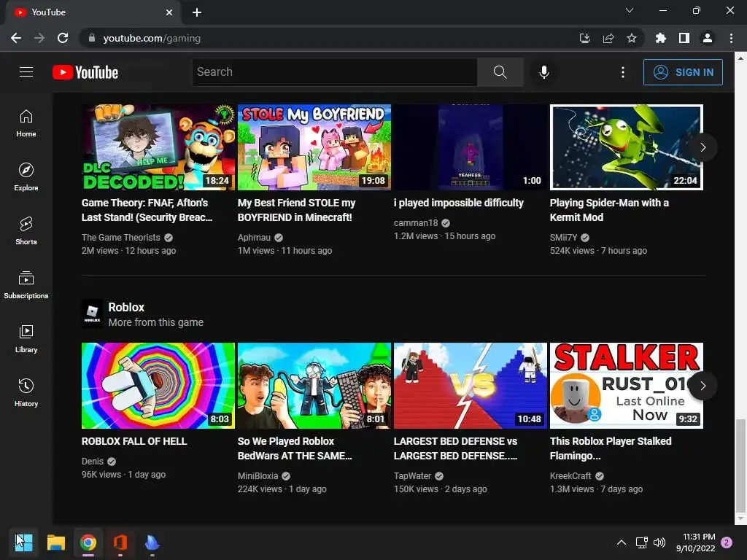Activate voice search microphone
This screenshot has height=560, width=747.
click(543, 72)
